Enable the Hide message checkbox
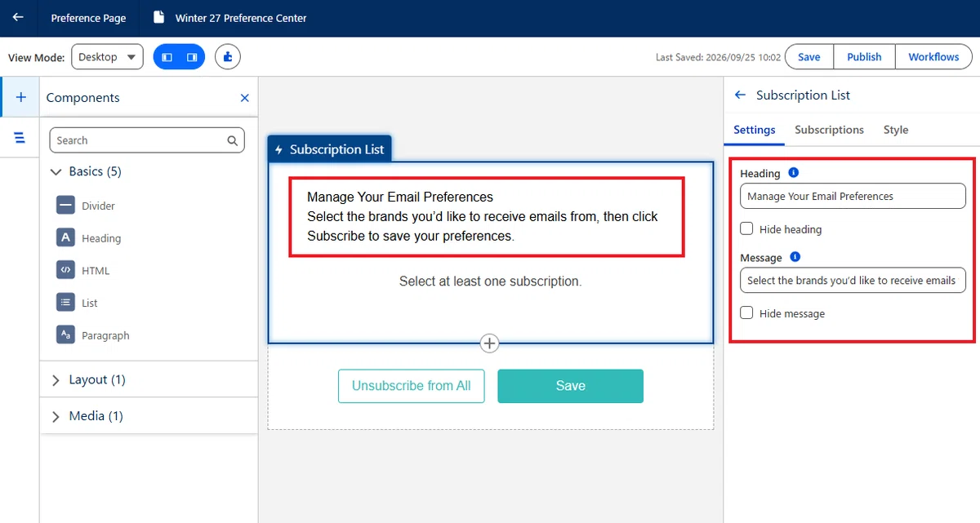This screenshot has width=980, height=523. click(746, 312)
